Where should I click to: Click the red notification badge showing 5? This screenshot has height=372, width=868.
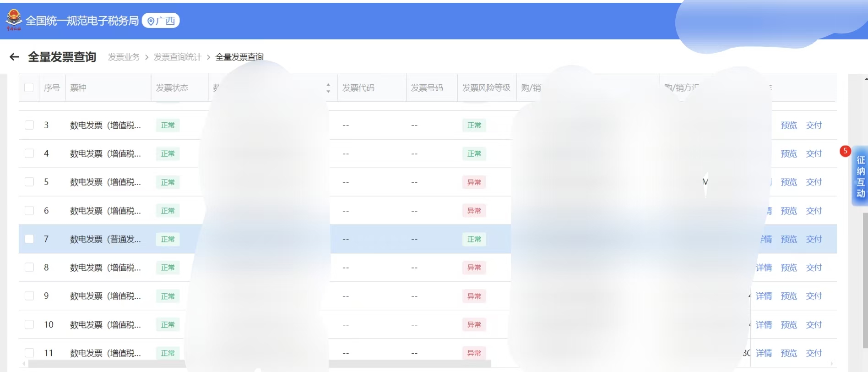[845, 151]
